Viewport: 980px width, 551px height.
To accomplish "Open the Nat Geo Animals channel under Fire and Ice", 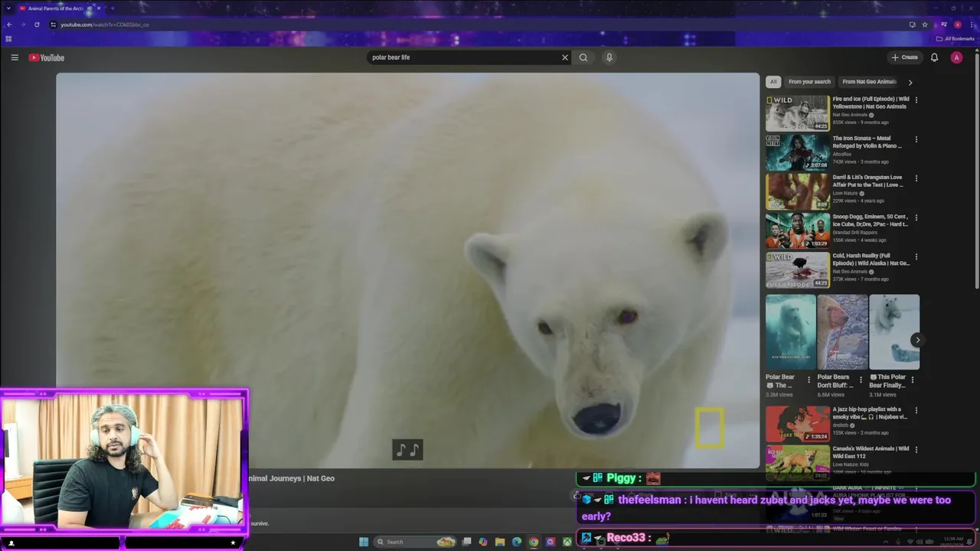I will pos(851,115).
